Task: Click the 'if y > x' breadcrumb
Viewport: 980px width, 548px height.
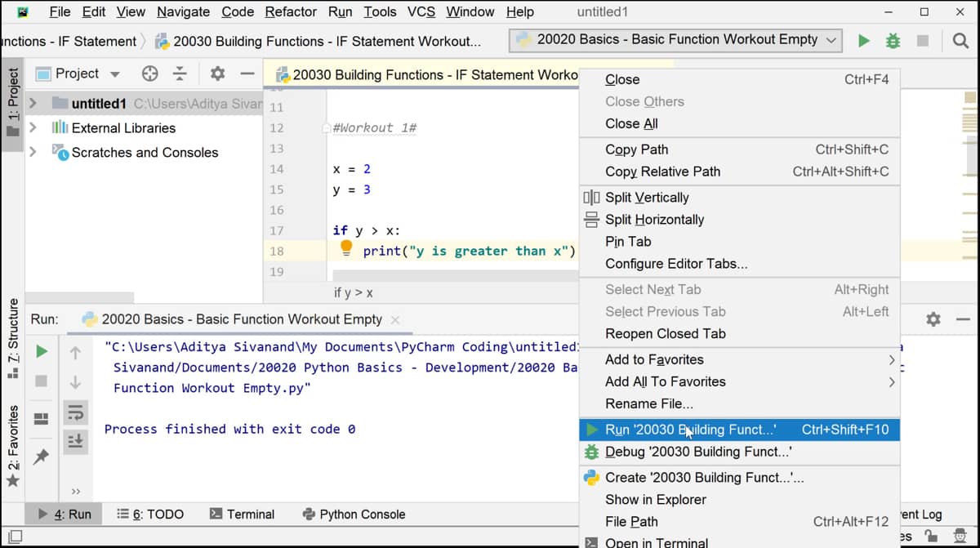Action: (x=354, y=293)
